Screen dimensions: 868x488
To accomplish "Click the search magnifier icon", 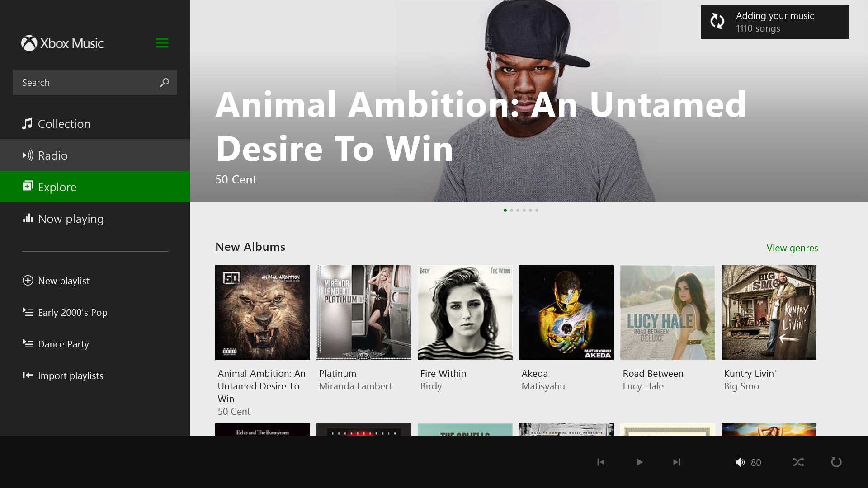I will coord(165,82).
